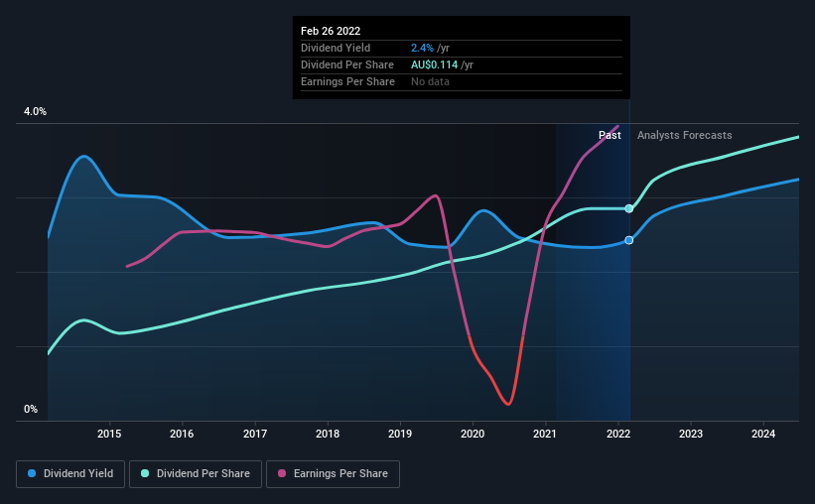Click the pink Earnings Per Share legend dot
The image size is (815, 504).
point(282,473)
